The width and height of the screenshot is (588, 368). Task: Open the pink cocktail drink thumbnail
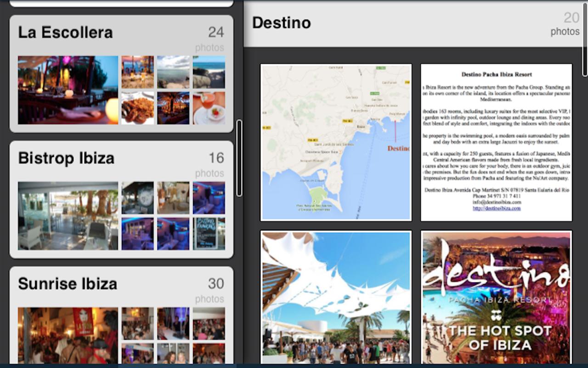[209, 108]
